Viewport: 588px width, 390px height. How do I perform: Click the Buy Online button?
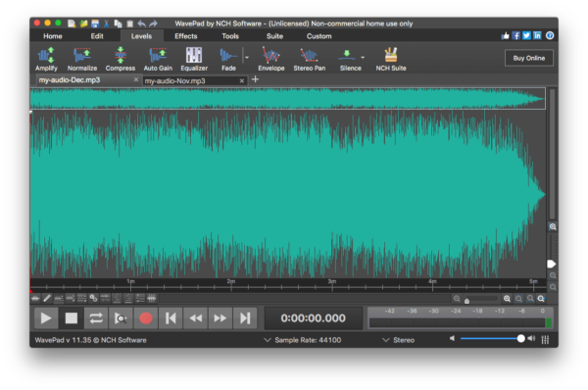529,58
